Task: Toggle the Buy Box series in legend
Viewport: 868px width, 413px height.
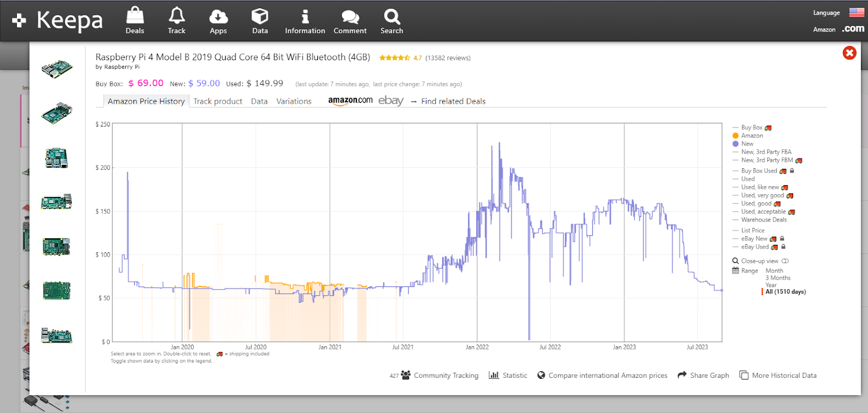Action: coord(752,128)
